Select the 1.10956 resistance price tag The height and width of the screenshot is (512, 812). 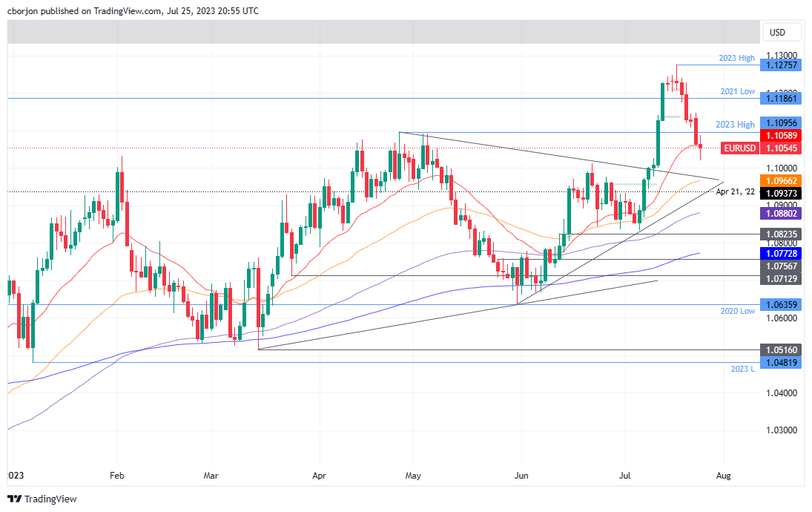click(x=782, y=123)
